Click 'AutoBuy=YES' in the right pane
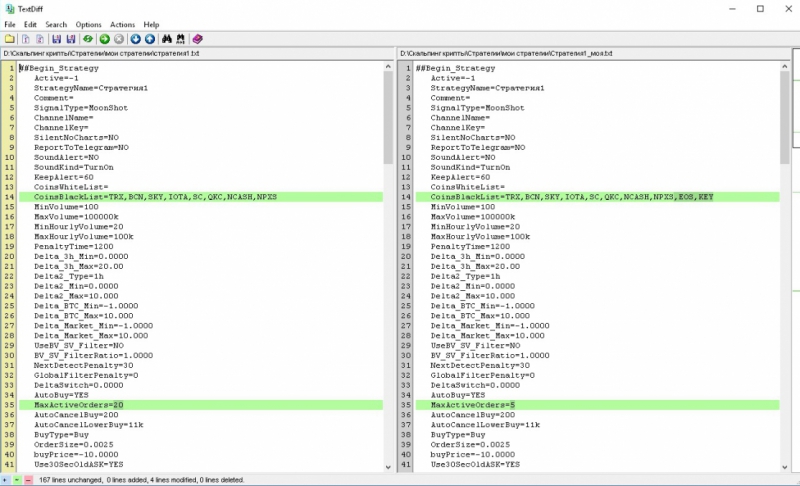 click(x=458, y=395)
